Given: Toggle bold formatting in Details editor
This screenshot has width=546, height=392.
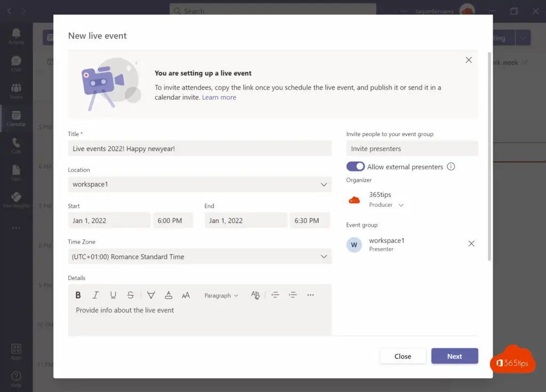Looking at the screenshot, I should [x=78, y=295].
